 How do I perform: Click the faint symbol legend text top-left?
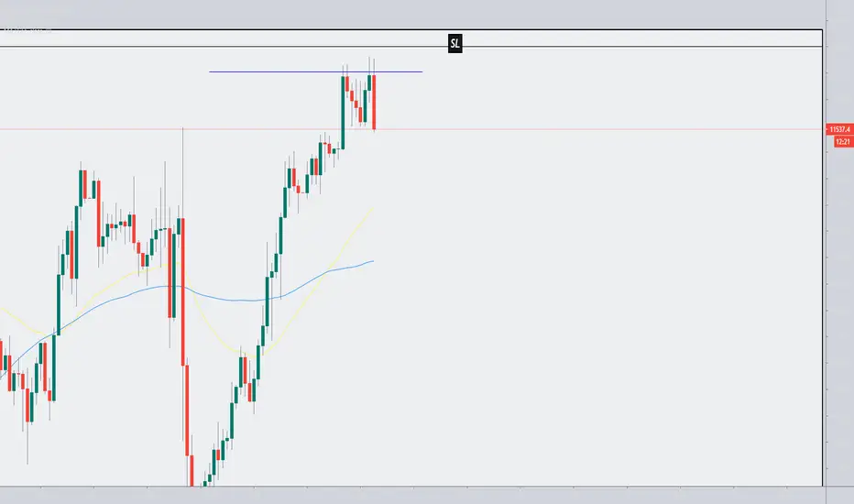click(x=27, y=30)
